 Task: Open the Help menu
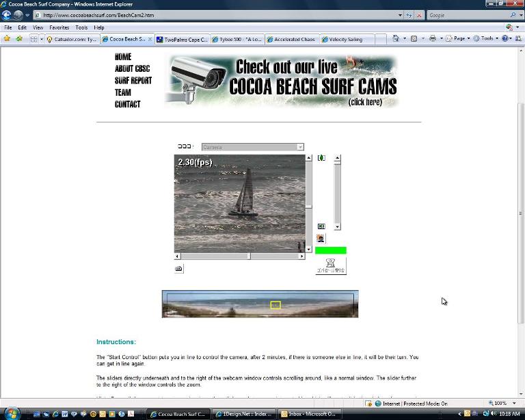99,27
